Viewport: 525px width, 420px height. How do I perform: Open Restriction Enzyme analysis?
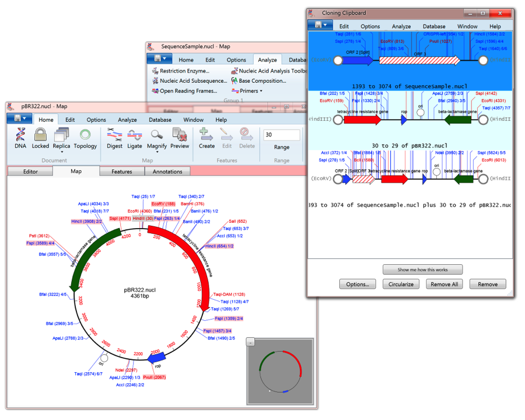pos(180,71)
